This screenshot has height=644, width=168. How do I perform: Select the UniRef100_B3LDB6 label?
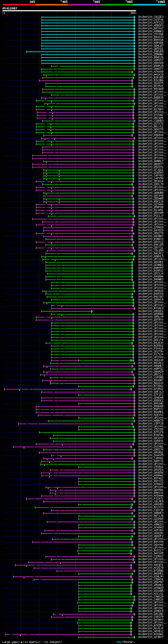pyautogui.click(x=151, y=80)
